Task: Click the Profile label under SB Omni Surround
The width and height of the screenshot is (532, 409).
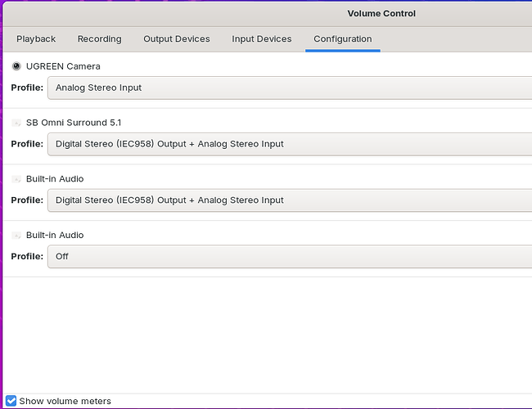Action: [27, 144]
